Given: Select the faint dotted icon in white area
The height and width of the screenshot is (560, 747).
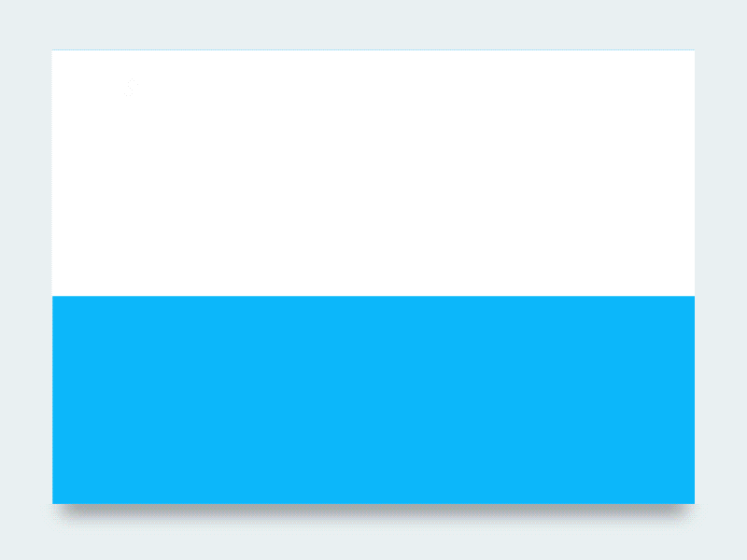Looking at the screenshot, I should tap(131, 88).
